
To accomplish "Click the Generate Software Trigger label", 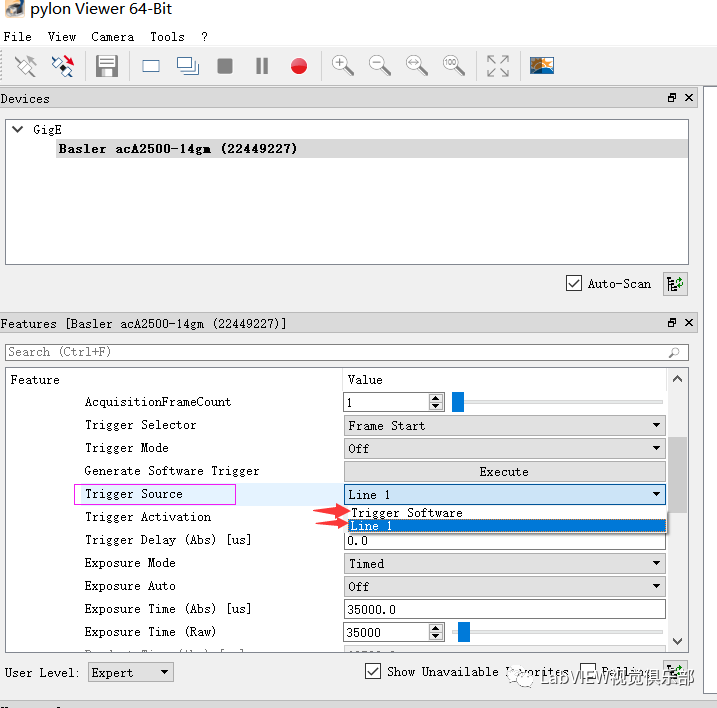I will tap(172, 471).
